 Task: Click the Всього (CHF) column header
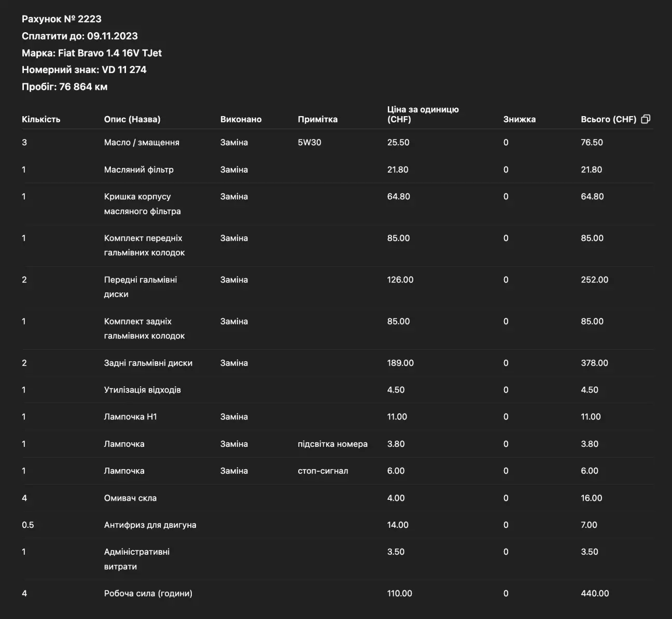[x=608, y=119]
